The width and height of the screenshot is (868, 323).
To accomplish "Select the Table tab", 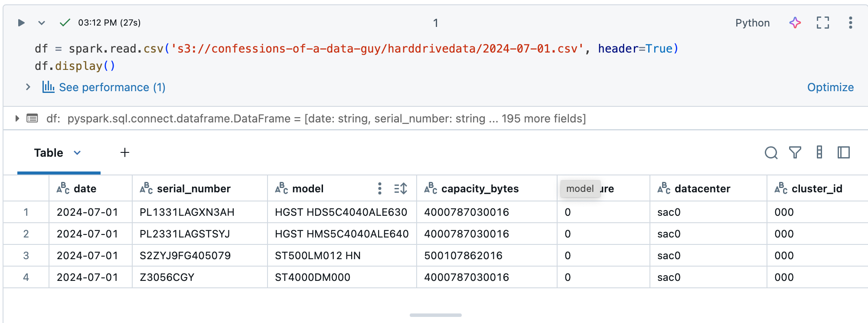I will click(x=49, y=153).
